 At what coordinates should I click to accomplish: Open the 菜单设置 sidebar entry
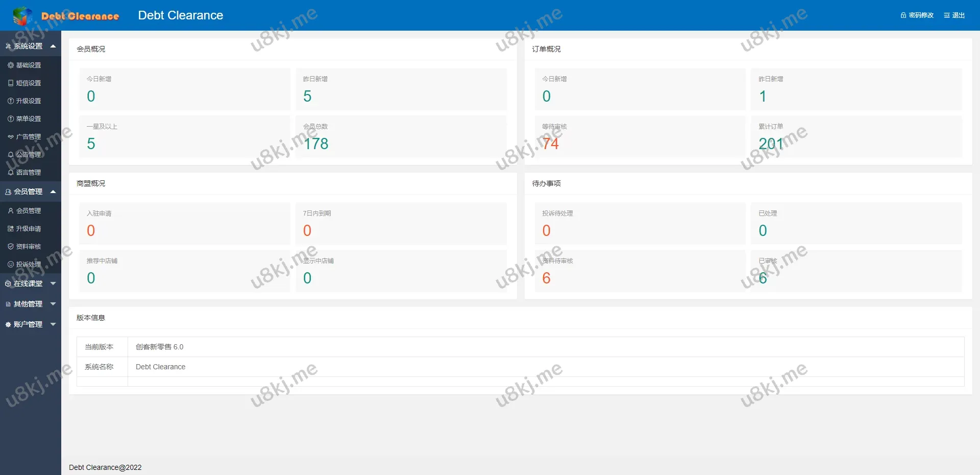29,119
